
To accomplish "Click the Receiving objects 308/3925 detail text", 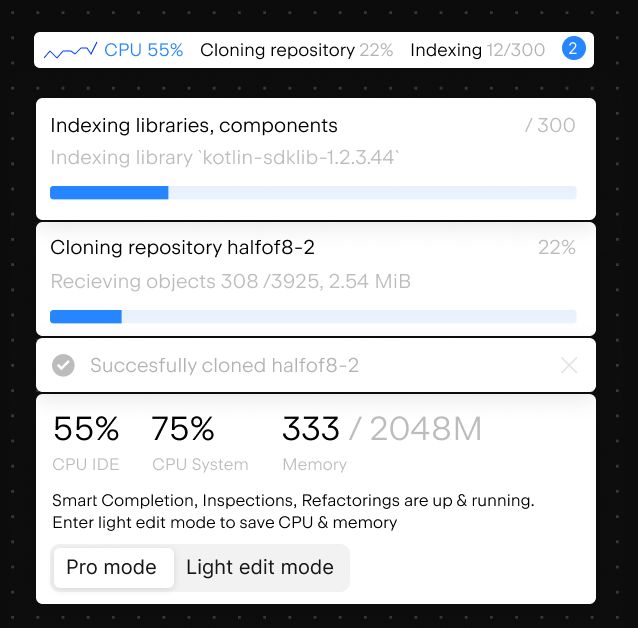I will coord(231,281).
